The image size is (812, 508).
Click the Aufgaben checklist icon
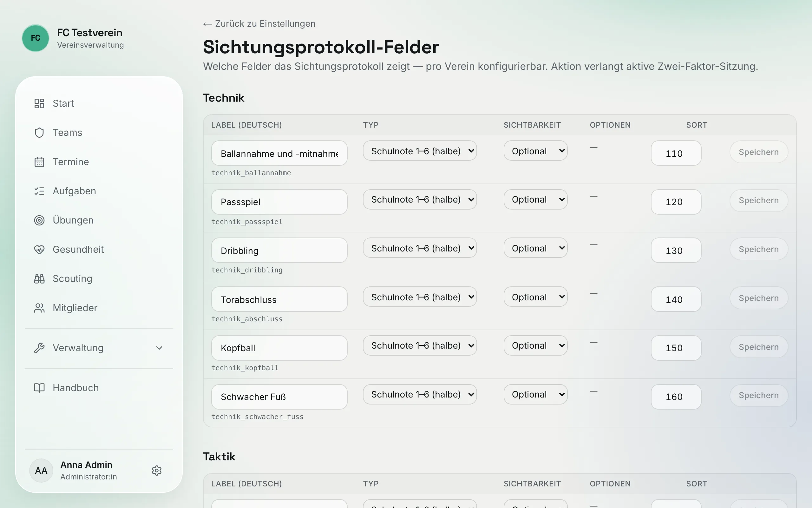pos(39,191)
